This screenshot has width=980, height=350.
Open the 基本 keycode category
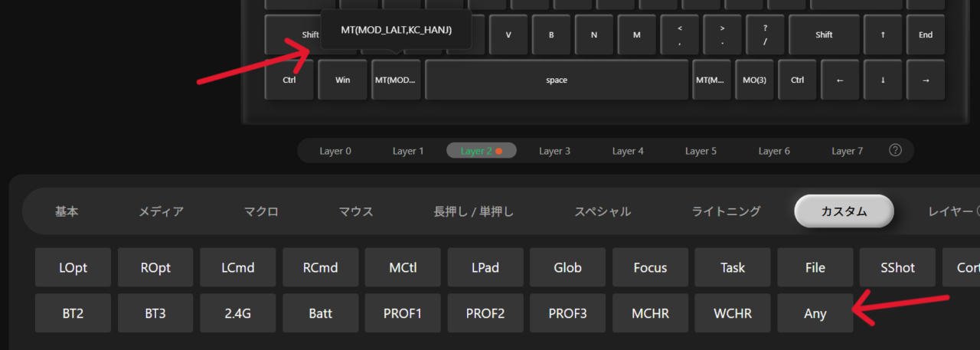(67, 211)
